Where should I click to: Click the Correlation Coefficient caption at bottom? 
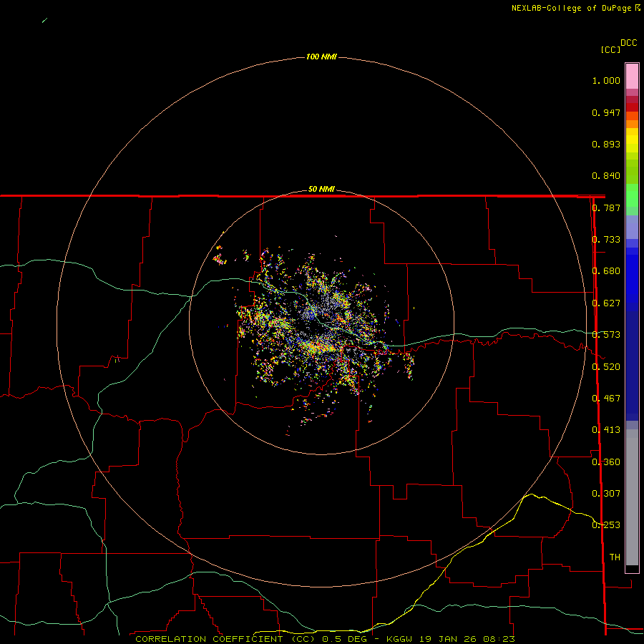325,639
